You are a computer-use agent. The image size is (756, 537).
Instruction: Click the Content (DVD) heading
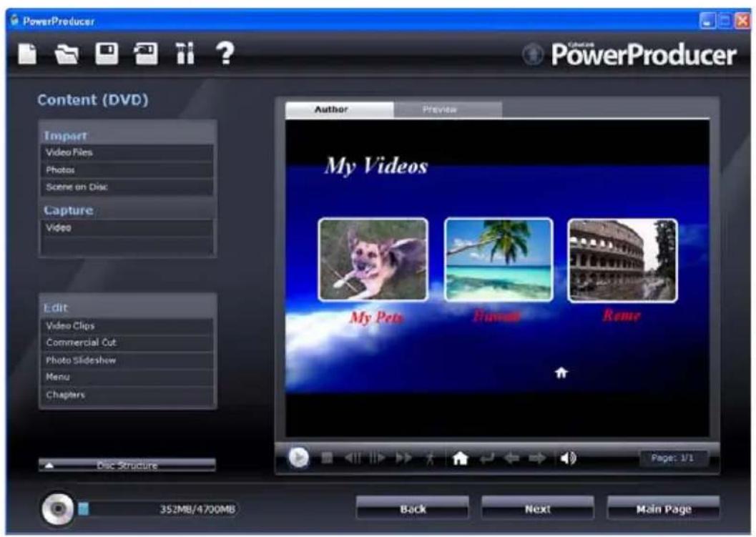(x=93, y=100)
